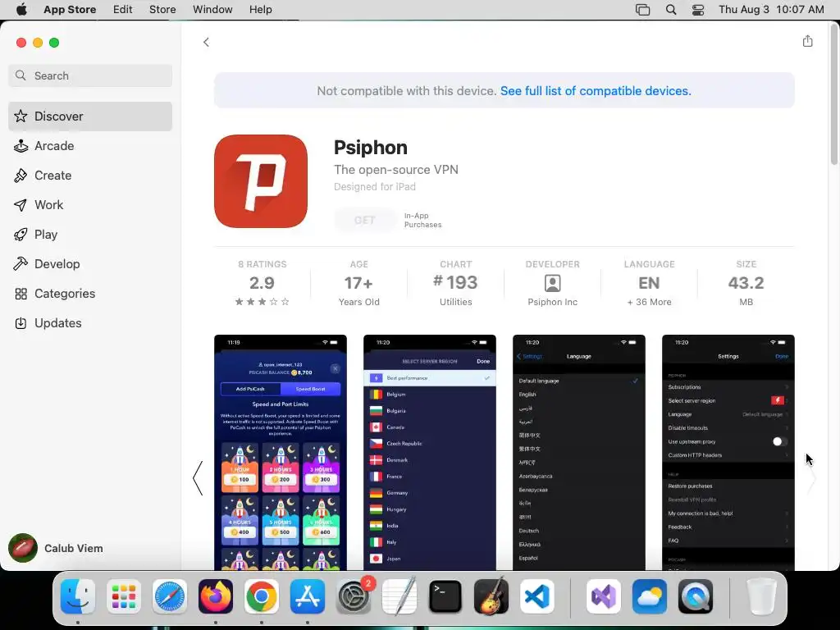Open the Settings screenshot
The width and height of the screenshot is (840, 630).
click(728, 453)
